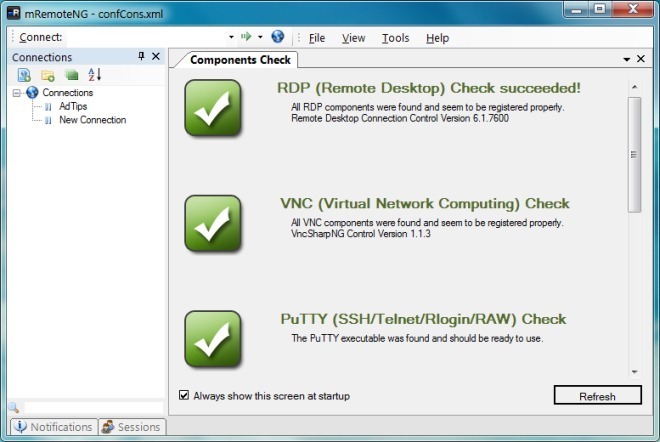
Task: Click the AdTips connection icon
Action: point(48,107)
